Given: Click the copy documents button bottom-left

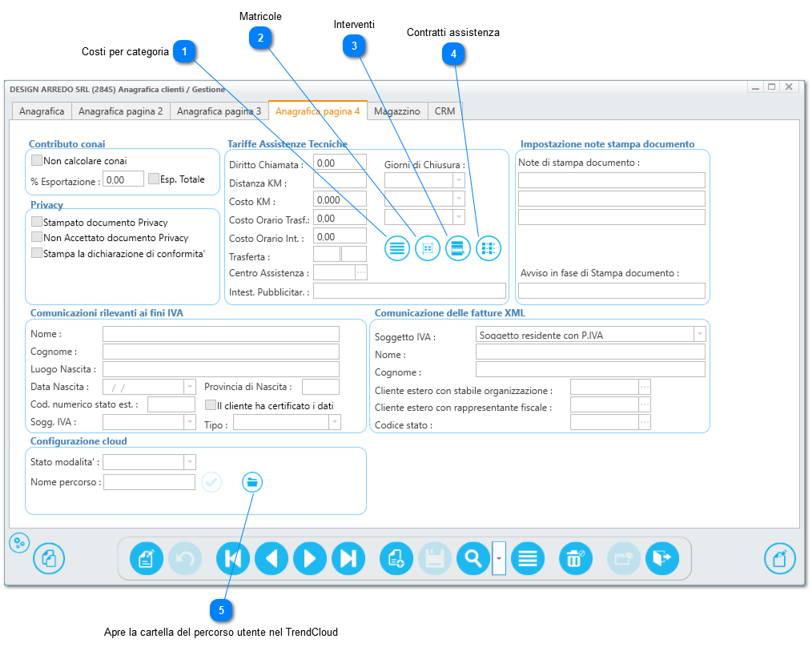Looking at the screenshot, I should [49, 559].
